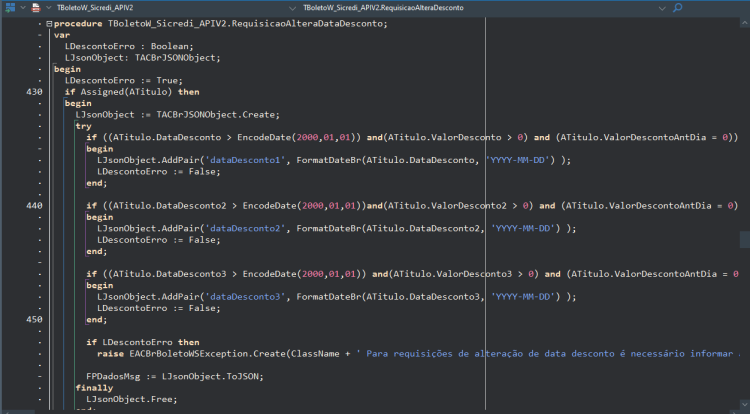Open dropdown arrow beside the sections icon
The width and height of the screenshot is (750, 414).
[22, 8]
